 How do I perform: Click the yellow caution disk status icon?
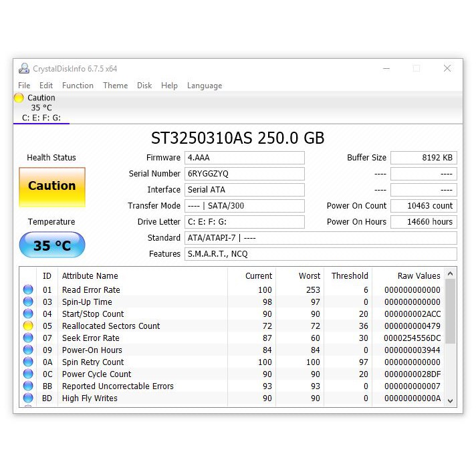pyautogui.click(x=19, y=98)
